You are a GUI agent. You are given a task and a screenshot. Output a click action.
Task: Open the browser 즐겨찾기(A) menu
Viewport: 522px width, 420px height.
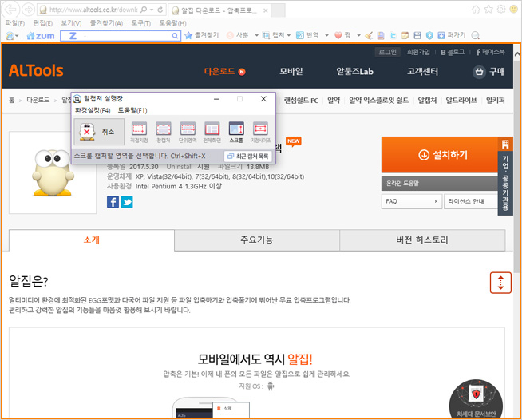(x=106, y=23)
